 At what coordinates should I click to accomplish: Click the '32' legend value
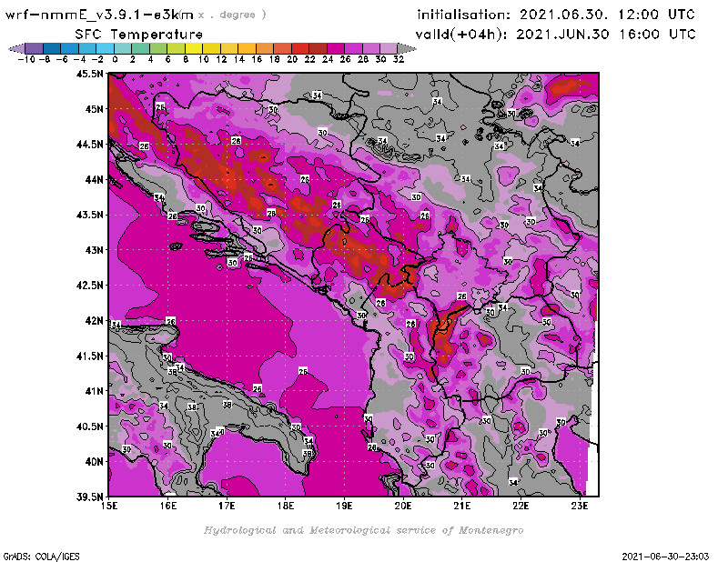(399, 60)
